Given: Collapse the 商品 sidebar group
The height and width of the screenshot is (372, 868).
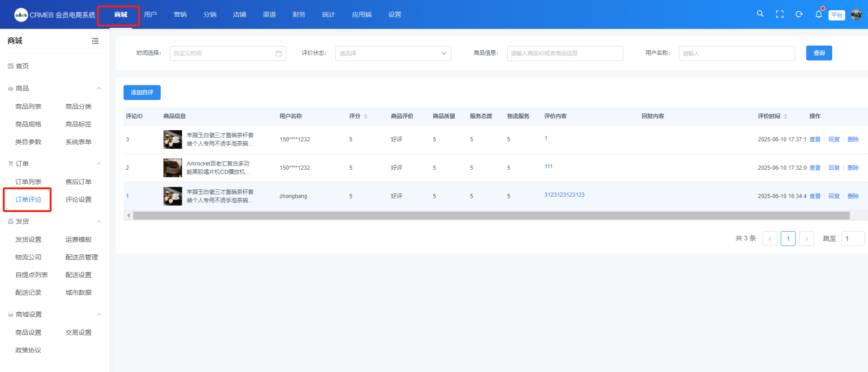Looking at the screenshot, I should pyautogui.click(x=98, y=88).
